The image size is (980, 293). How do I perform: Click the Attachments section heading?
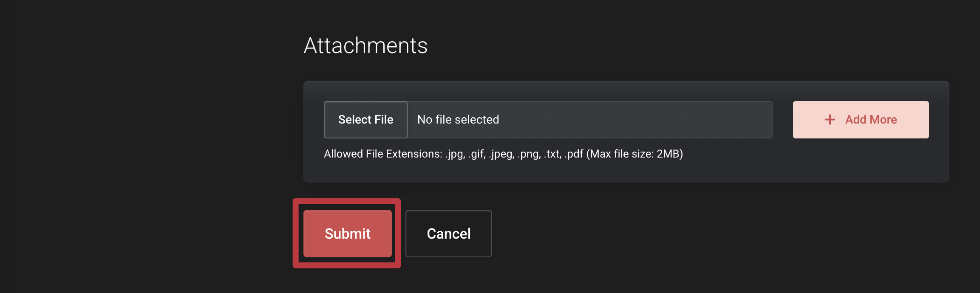(365, 45)
